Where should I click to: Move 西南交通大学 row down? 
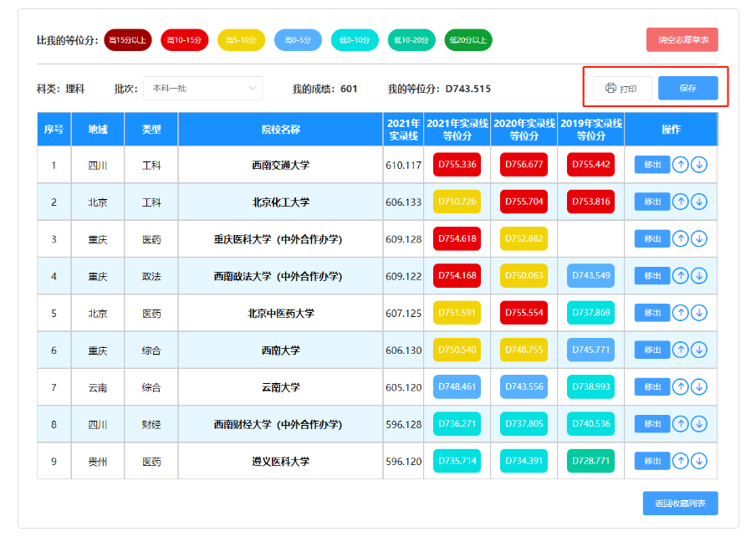pos(699,165)
